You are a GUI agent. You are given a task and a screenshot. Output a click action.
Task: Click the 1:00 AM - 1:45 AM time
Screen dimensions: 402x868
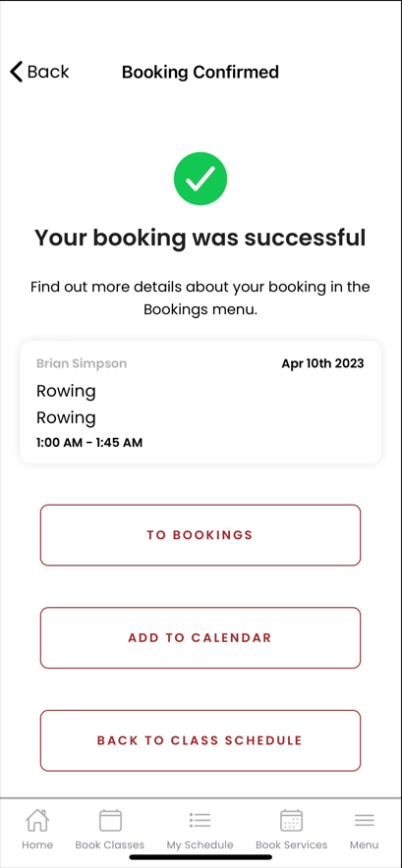89,442
